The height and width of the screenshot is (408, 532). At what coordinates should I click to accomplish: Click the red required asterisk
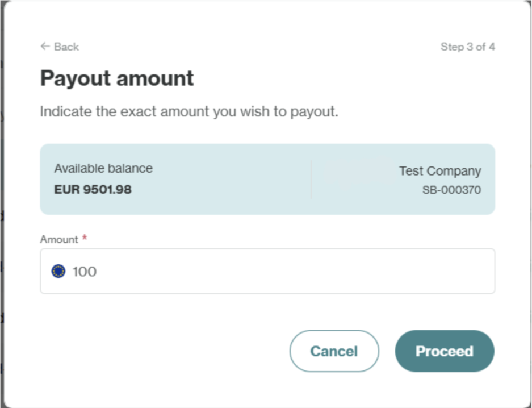tap(85, 239)
